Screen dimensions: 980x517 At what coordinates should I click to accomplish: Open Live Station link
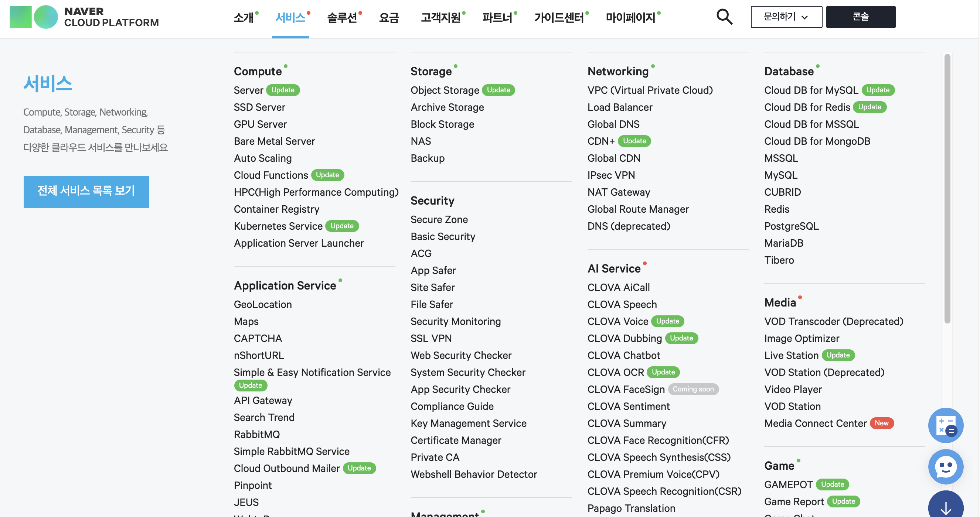click(791, 355)
